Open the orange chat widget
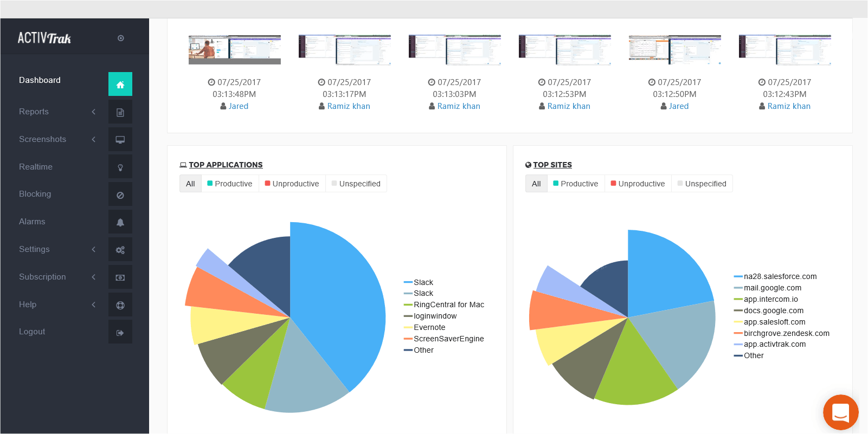868x434 pixels. point(840,412)
